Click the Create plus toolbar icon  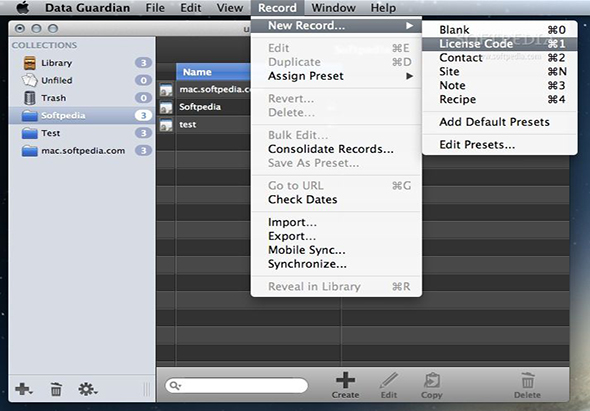[x=345, y=380]
